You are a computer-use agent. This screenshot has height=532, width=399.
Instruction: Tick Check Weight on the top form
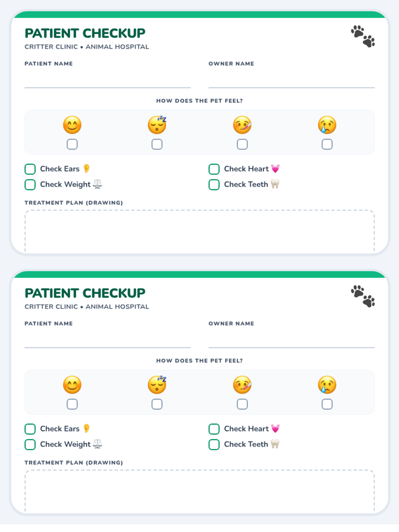[x=30, y=185]
